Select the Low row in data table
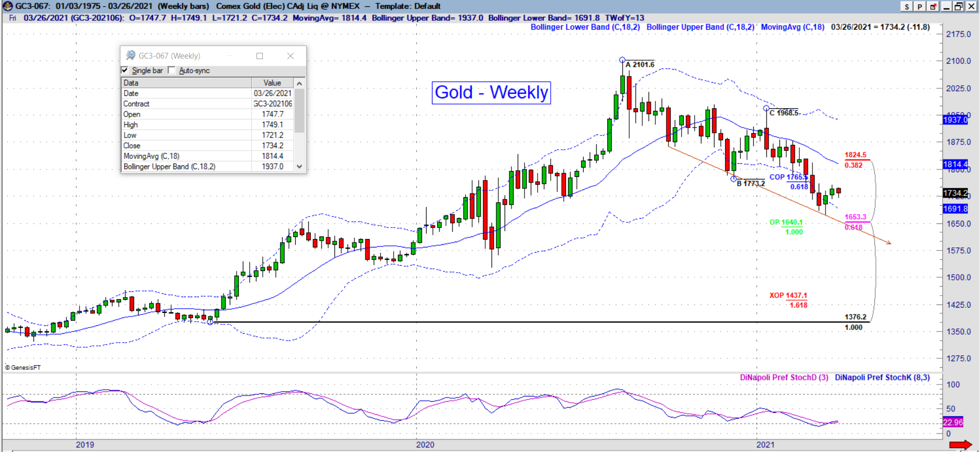 [x=207, y=135]
